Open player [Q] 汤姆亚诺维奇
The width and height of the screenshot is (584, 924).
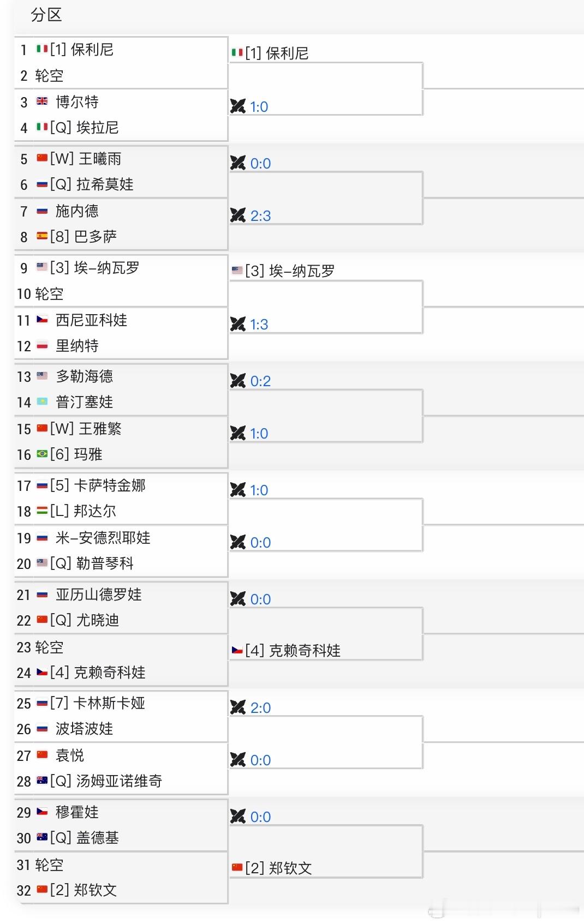(x=106, y=781)
